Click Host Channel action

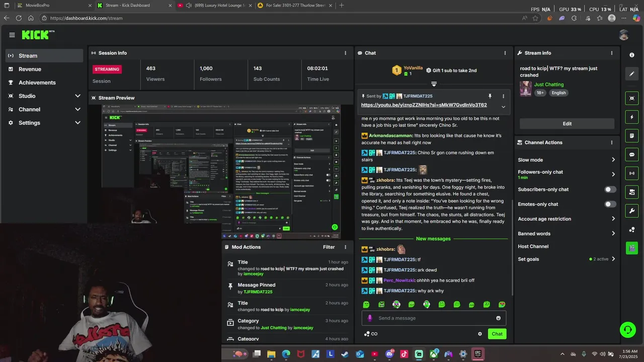click(533, 246)
